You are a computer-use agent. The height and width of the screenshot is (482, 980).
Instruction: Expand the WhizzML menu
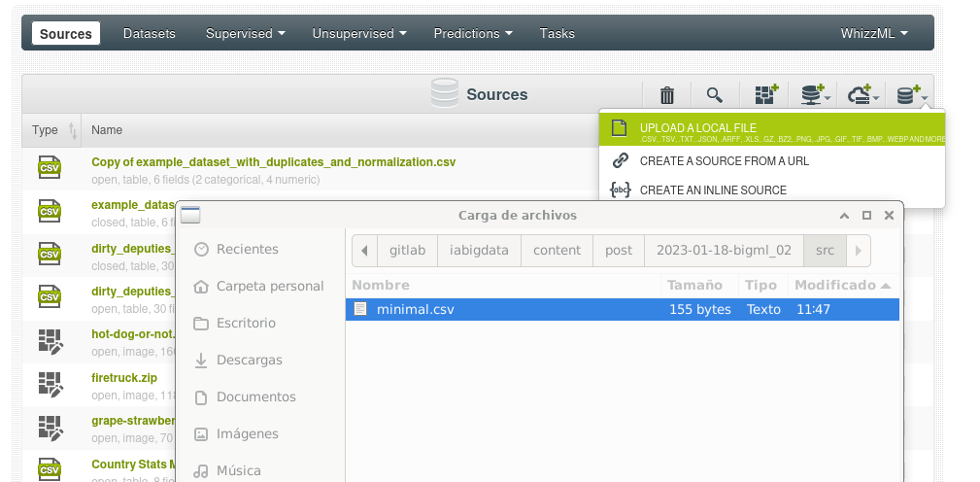coord(874,33)
